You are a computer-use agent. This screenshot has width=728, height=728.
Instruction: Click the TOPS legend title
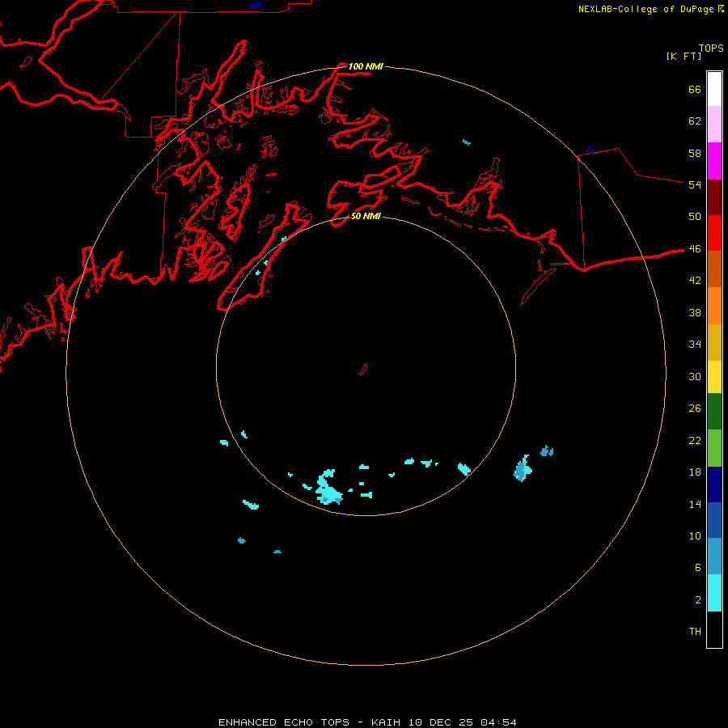[711, 48]
